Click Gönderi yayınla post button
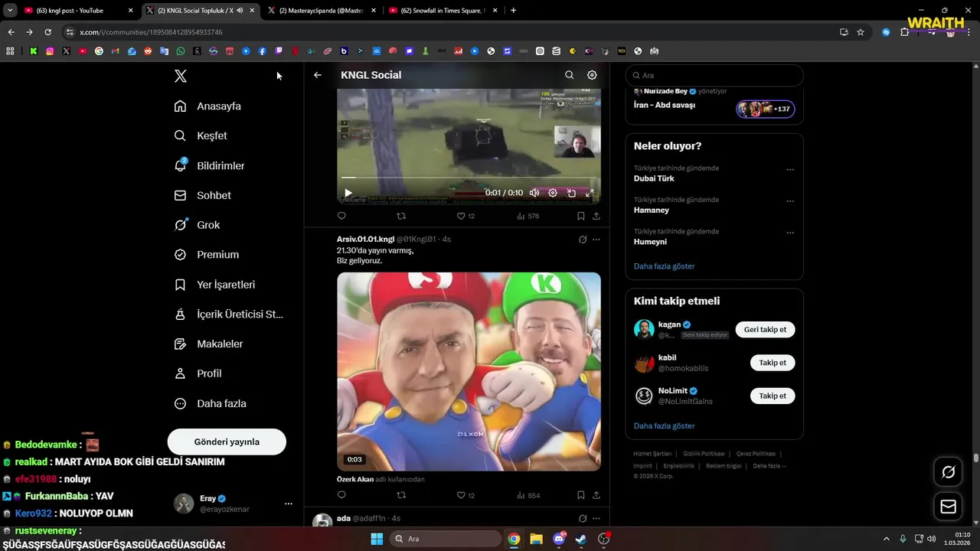Viewport: 980px width, 551px height. (x=227, y=442)
